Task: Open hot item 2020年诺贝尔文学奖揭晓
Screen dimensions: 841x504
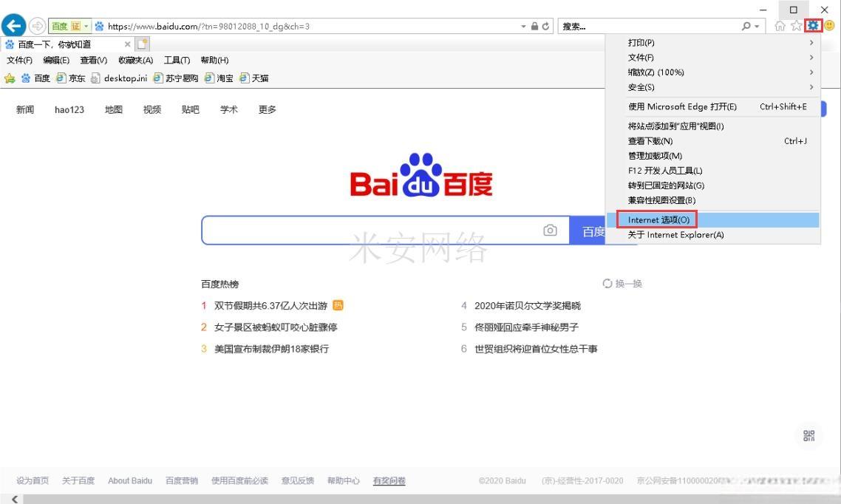Action: tap(527, 306)
